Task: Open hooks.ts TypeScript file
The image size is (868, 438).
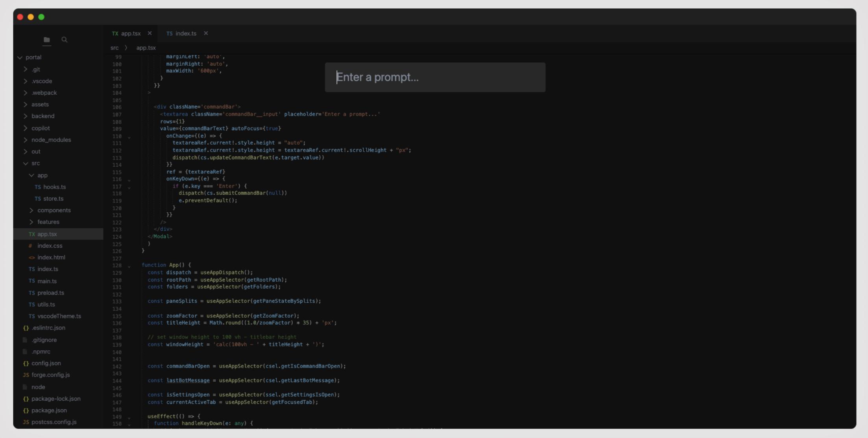Action: tap(54, 187)
